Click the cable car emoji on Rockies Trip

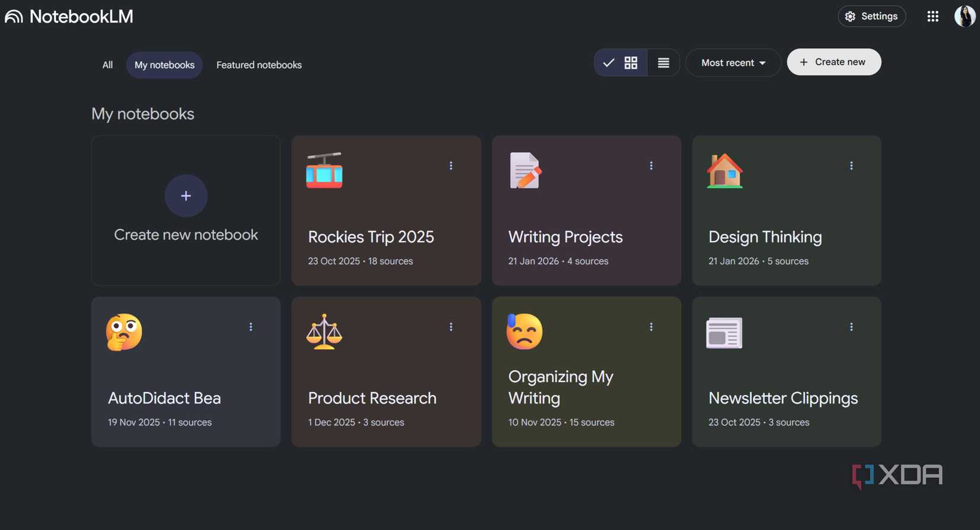324,171
